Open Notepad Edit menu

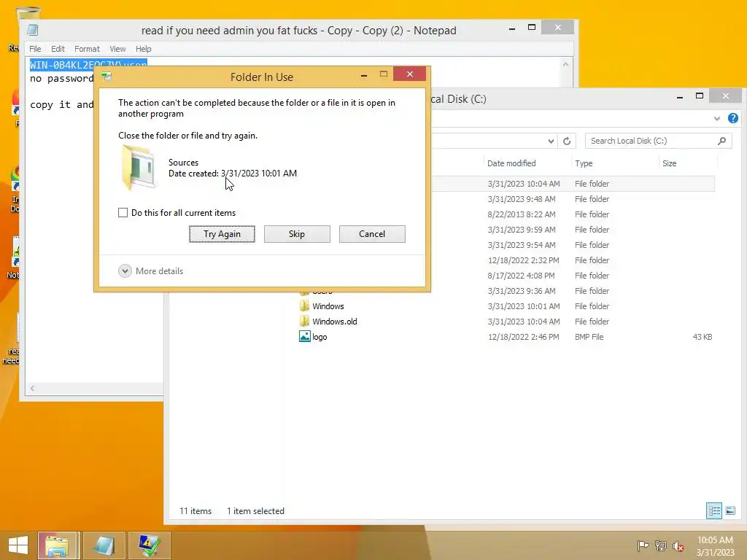click(x=58, y=49)
